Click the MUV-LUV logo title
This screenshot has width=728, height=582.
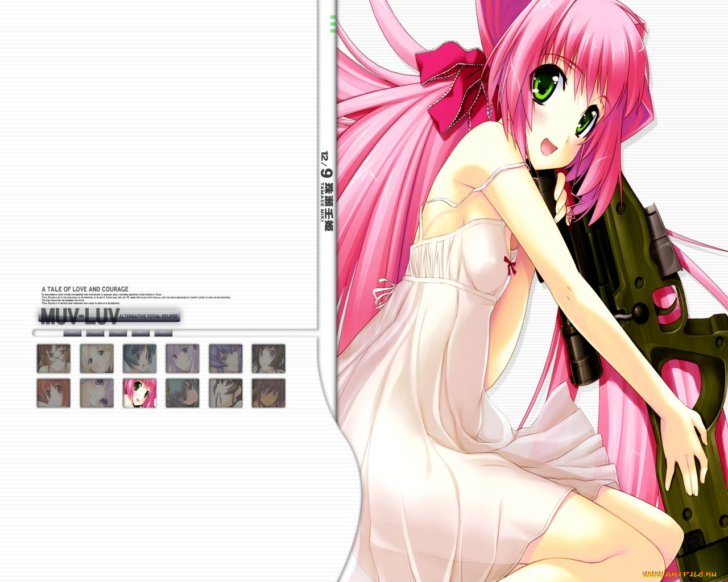[79, 316]
